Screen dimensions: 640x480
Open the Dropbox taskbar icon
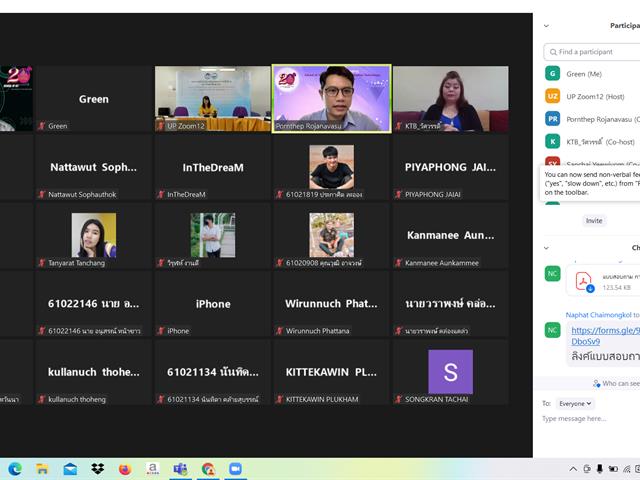98,469
